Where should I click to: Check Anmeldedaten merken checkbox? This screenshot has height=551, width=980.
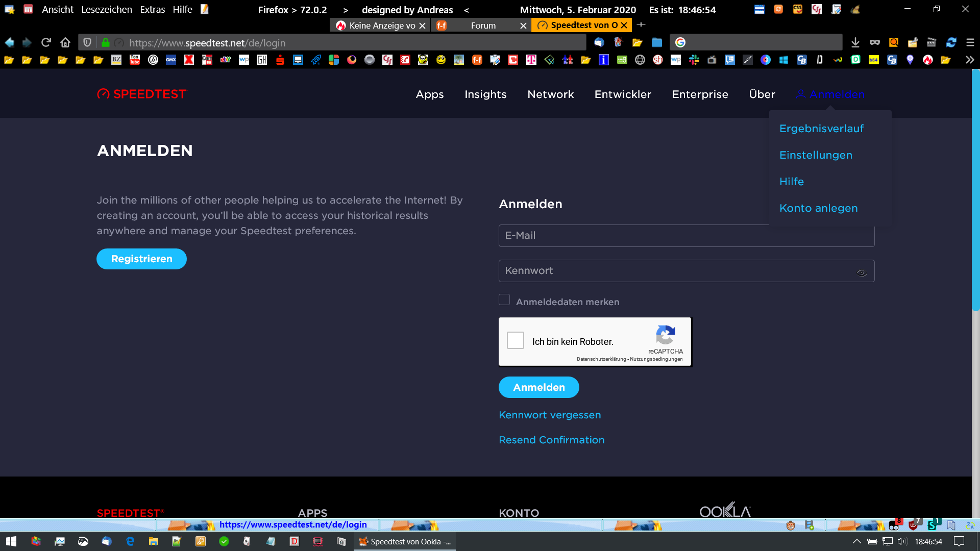click(x=504, y=300)
